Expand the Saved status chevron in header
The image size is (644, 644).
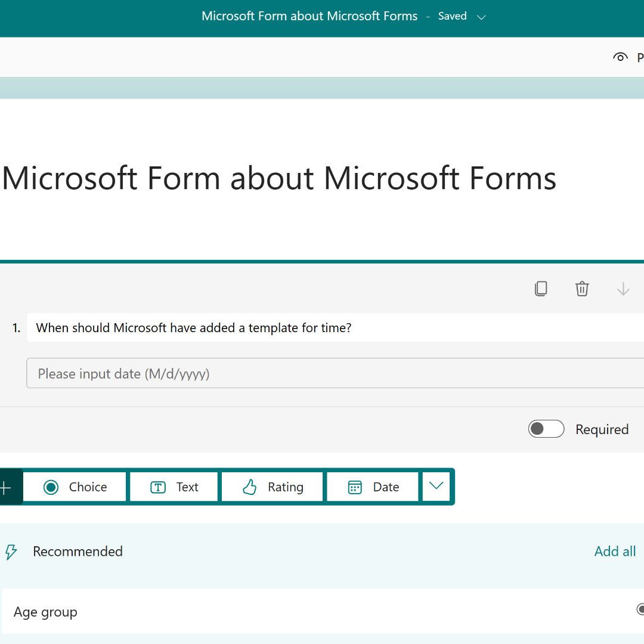(481, 17)
